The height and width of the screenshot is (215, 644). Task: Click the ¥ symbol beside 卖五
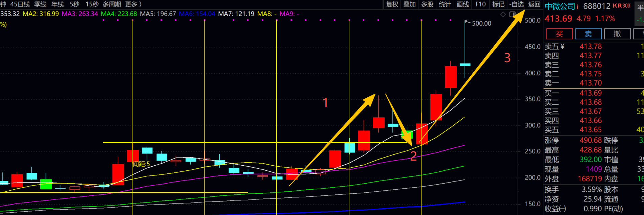(x=562, y=47)
